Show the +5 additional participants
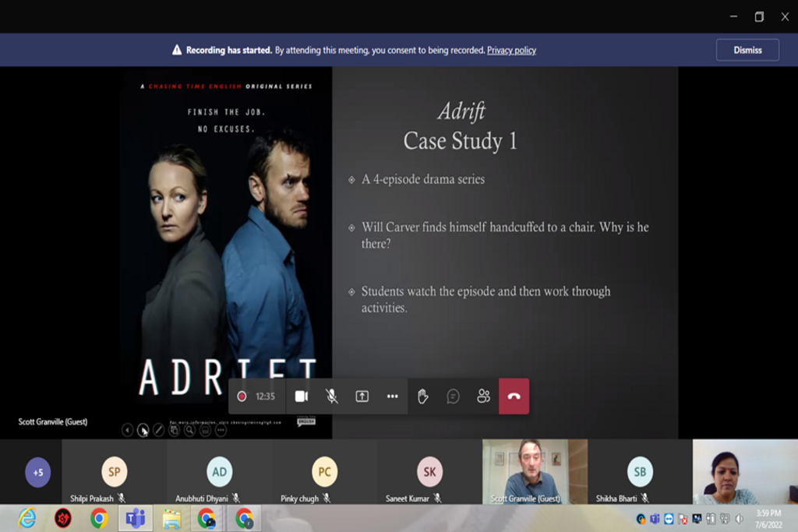 (38, 472)
